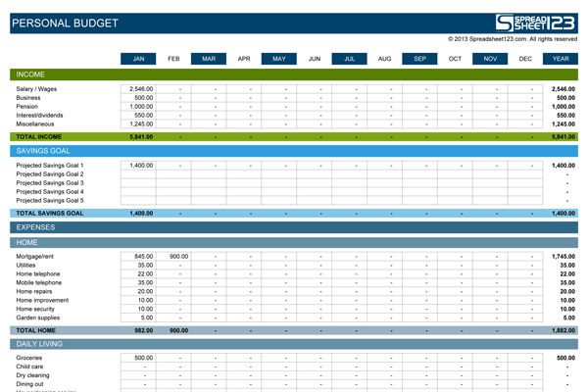588x392 pixels.
Task: Click the YEAR column header
Action: click(561, 59)
